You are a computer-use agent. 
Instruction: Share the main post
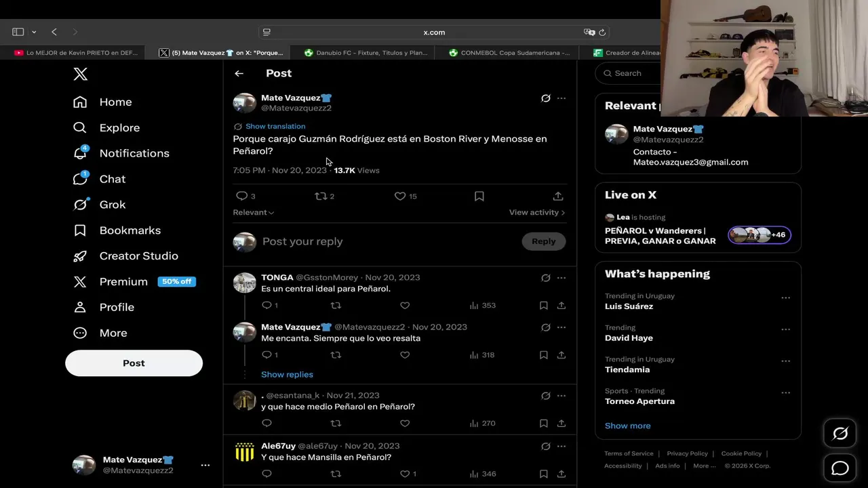[558, 196]
